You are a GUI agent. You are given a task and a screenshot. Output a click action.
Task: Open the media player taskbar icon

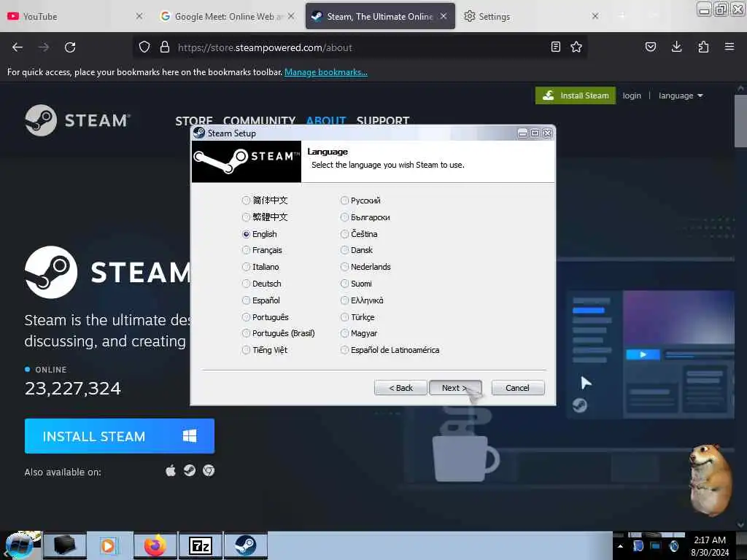click(x=108, y=545)
